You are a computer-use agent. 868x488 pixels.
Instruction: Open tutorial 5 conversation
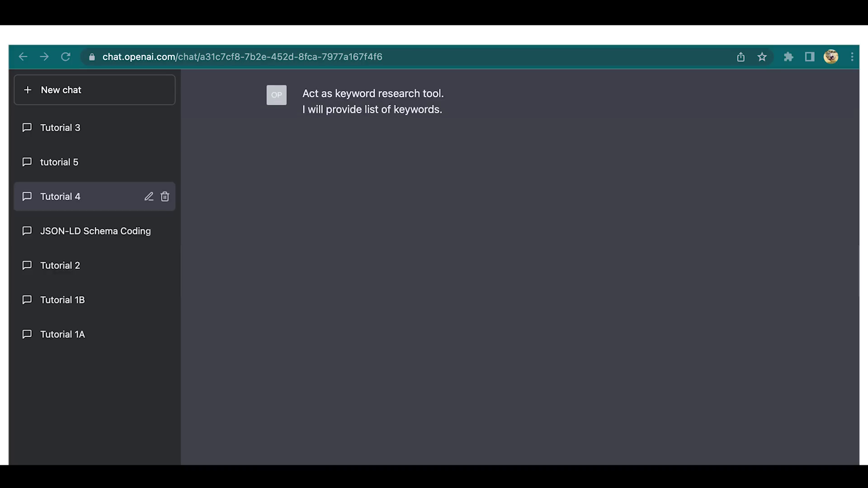point(59,162)
